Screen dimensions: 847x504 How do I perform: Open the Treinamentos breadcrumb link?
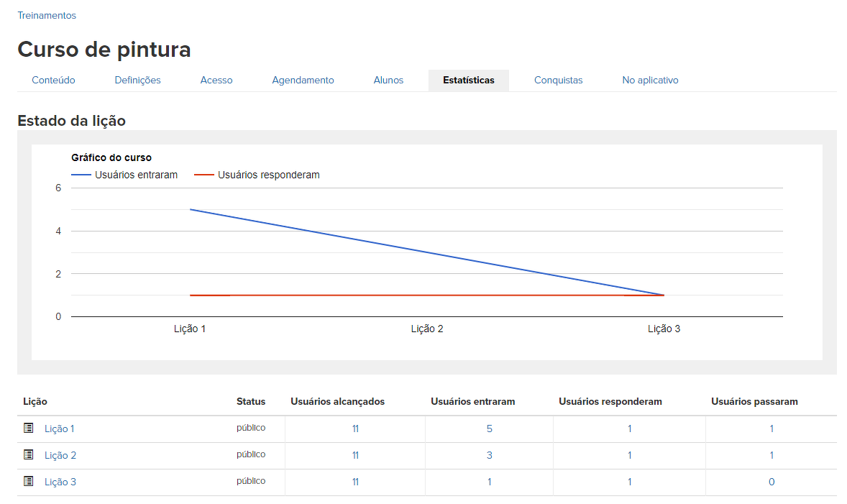tap(47, 15)
